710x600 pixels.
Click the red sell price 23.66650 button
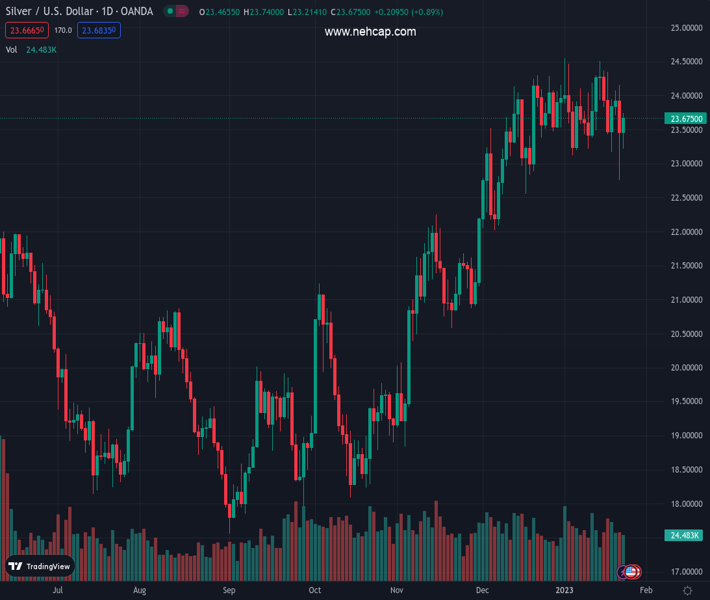pos(26,30)
